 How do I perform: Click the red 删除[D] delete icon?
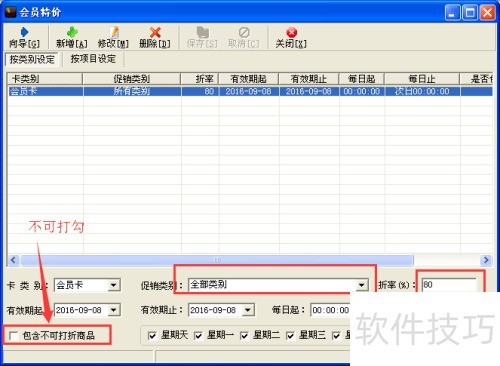(155, 32)
